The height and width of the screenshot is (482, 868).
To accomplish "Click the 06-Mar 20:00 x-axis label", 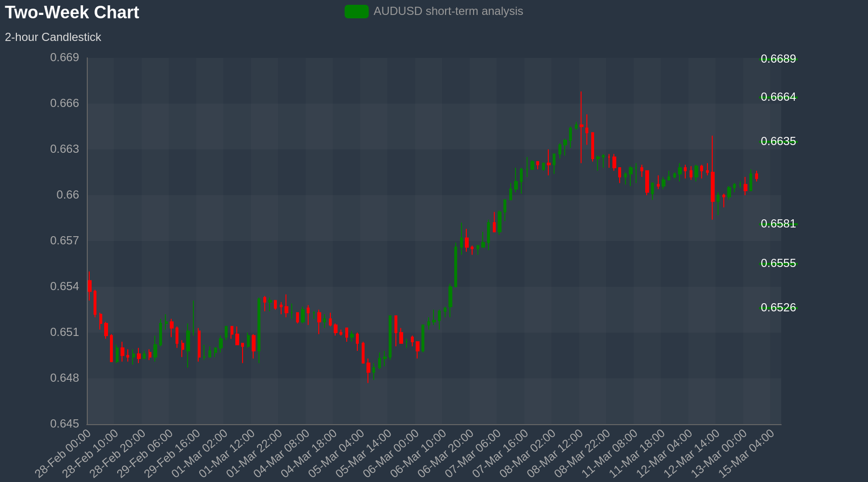I will [446, 454].
